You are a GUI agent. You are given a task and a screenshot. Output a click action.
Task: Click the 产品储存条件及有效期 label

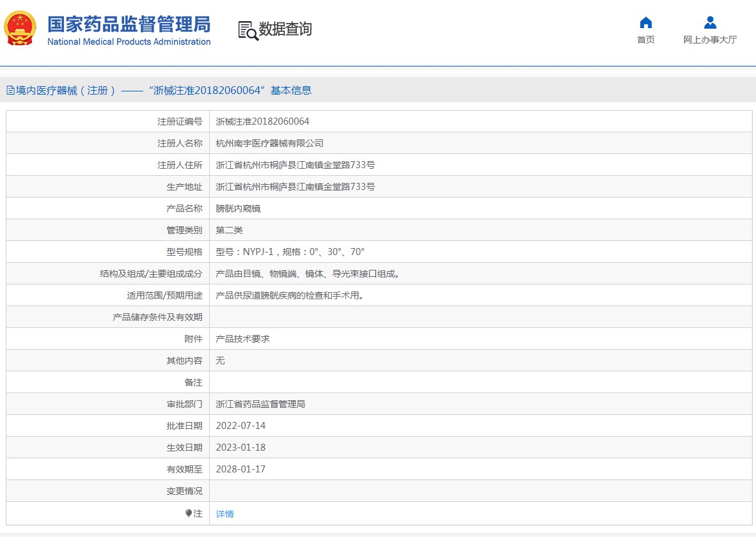(158, 317)
